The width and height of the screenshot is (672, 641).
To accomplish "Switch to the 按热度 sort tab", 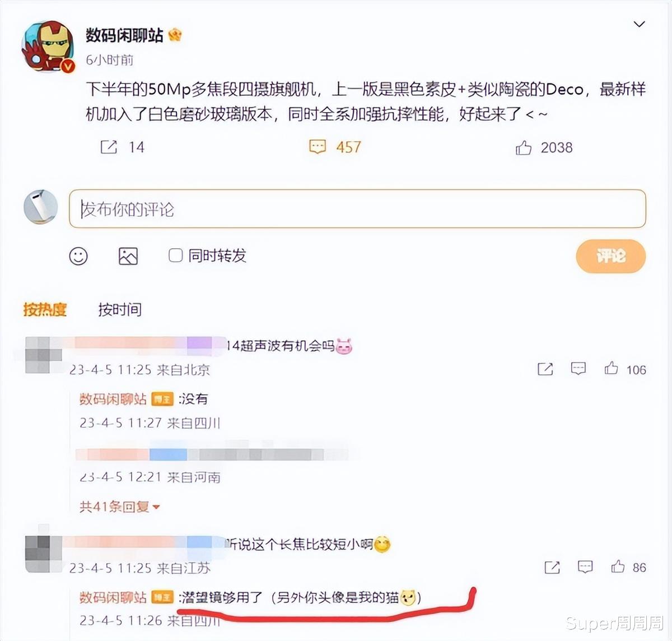I will click(45, 309).
